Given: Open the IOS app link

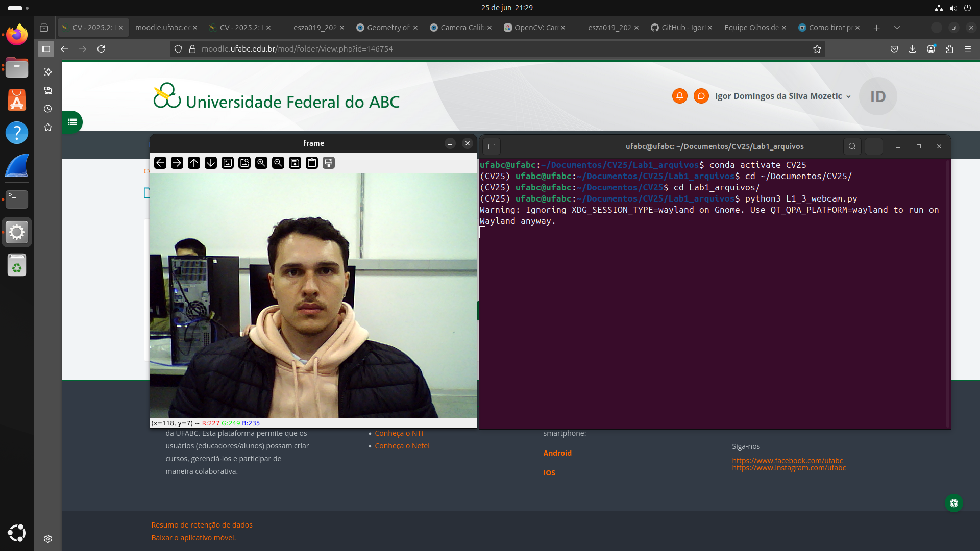Looking at the screenshot, I should point(549,473).
